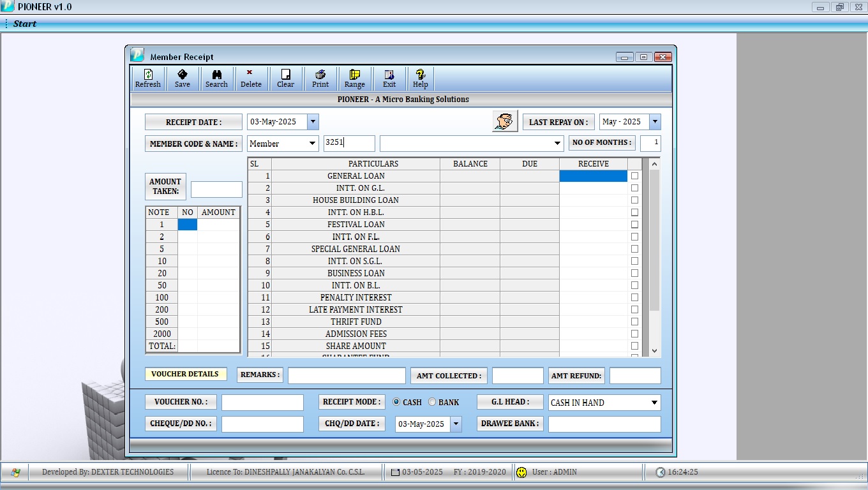The height and width of the screenshot is (490, 868).
Task: Check the THRIFT FUND row checkbox
Action: (634, 322)
